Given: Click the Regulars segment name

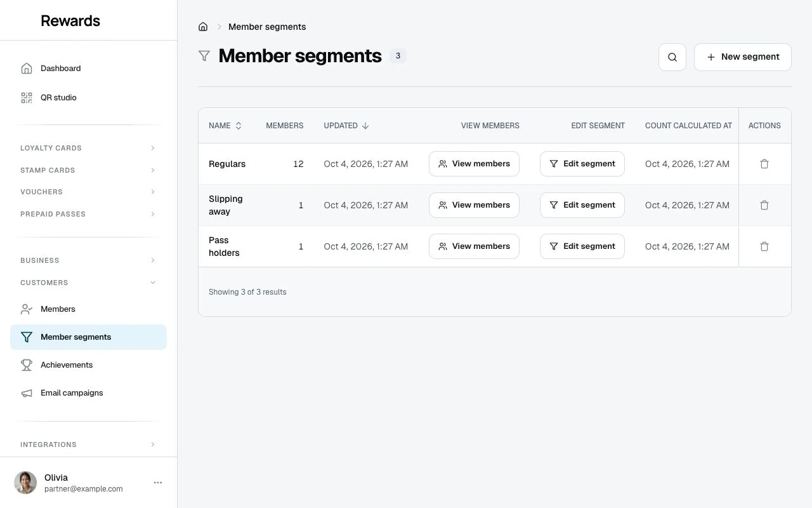Looking at the screenshot, I should pos(227,164).
